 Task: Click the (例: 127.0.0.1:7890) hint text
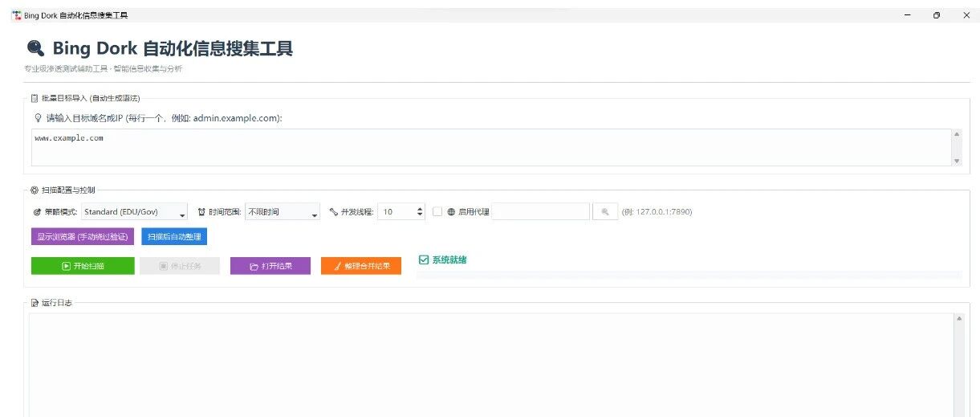click(657, 212)
